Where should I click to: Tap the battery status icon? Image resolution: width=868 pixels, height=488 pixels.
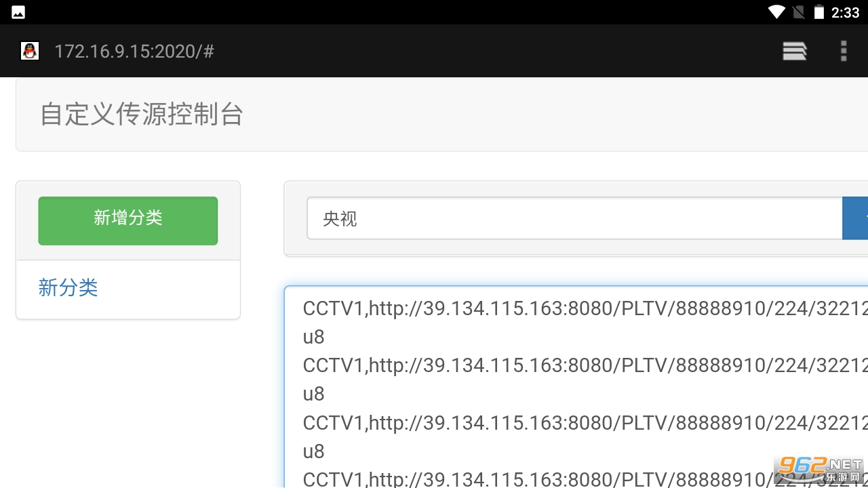point(819,12)
